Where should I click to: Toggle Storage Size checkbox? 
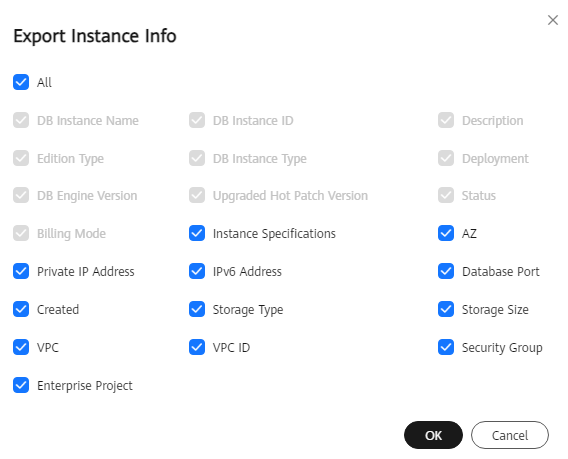pos(446,309)
